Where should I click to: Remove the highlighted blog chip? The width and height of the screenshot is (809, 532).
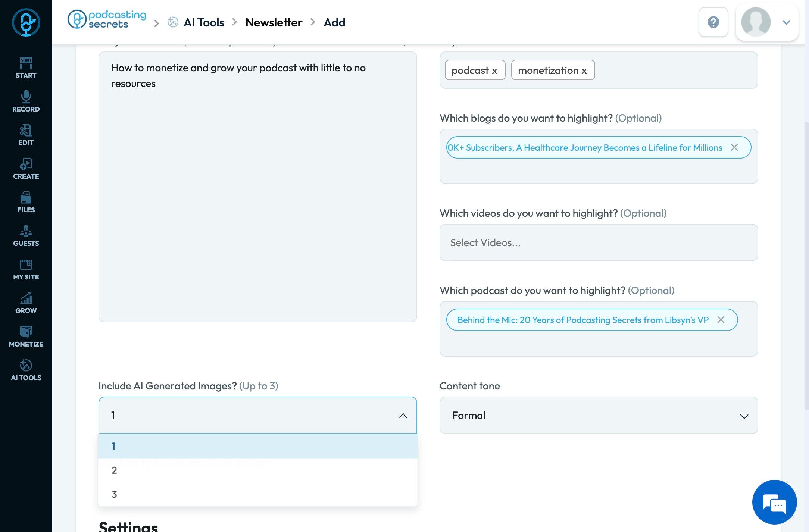(734, 147)
